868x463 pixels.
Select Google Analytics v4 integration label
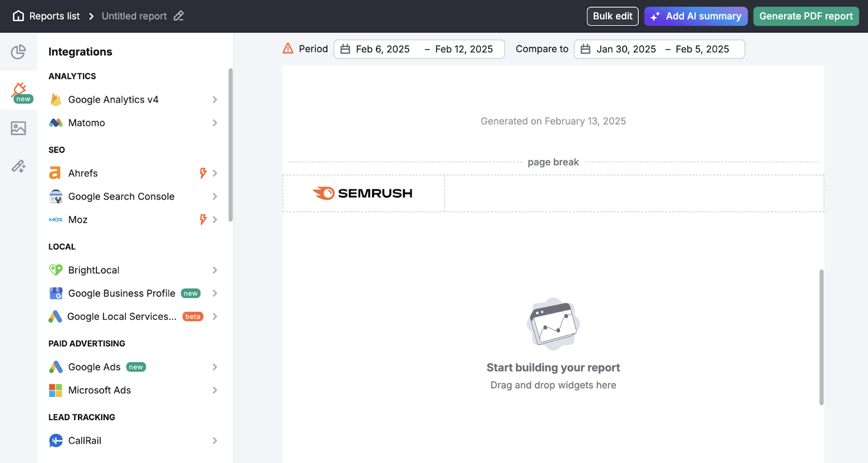click(x=113, y=100)
